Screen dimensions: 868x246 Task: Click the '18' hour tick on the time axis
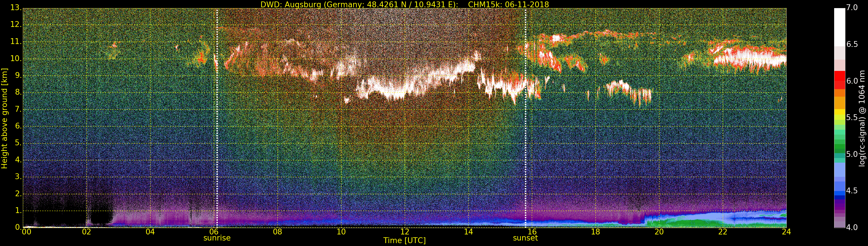tap(596, 232)
